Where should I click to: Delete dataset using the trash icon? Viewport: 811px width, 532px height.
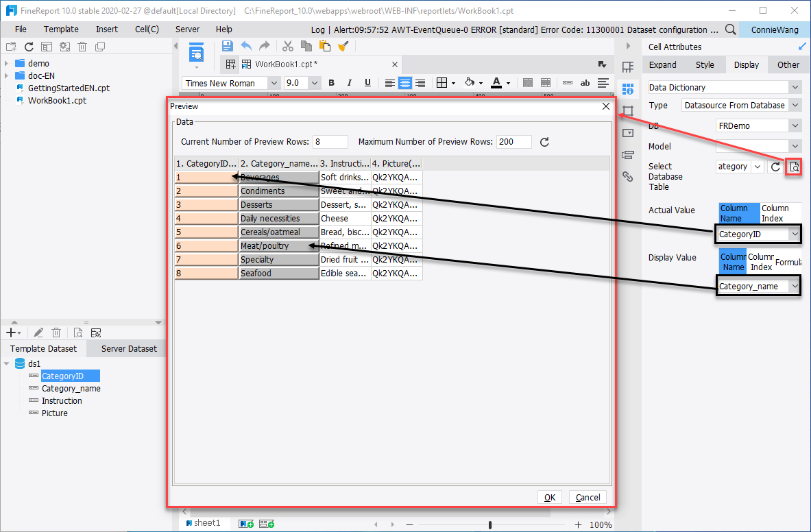coord(57,332)
